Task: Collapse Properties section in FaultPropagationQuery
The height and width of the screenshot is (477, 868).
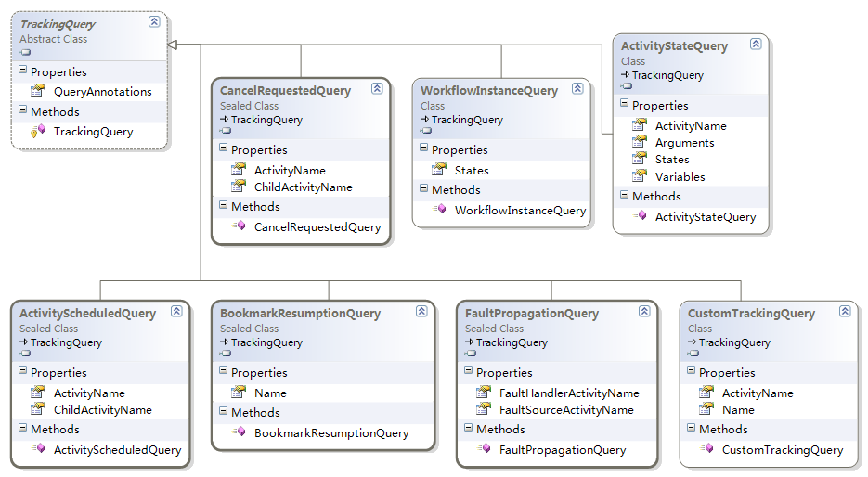Action: pyautogui.click(x=468, y=370)
